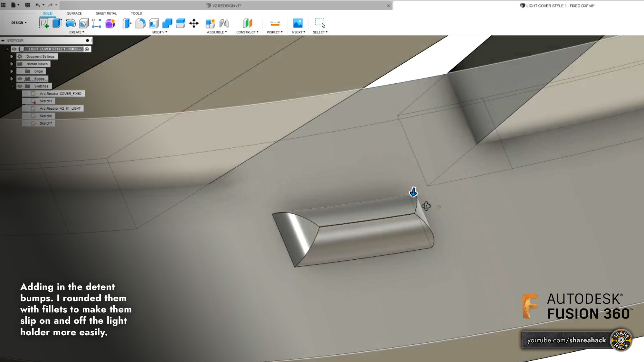Switch to the Sheet Metal tab
Viewport: 644px width, 362px height.
(106, 13)
